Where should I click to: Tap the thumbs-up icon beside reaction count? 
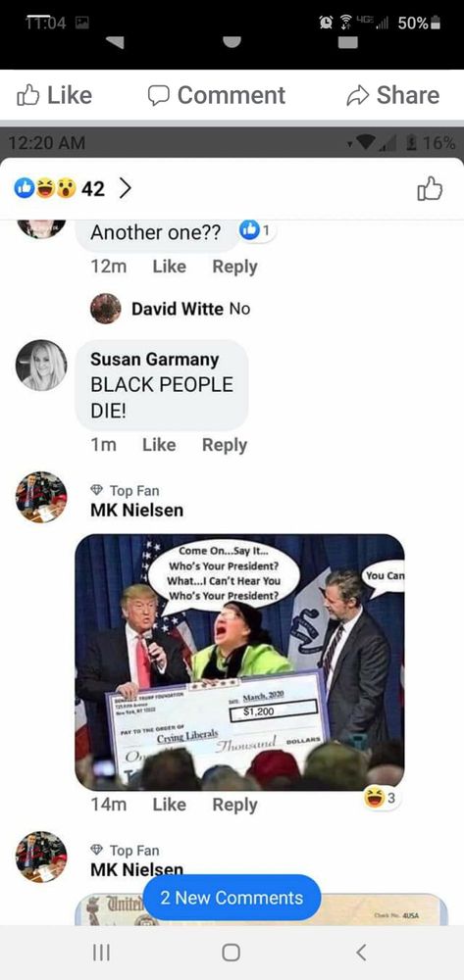coord(432,189)
